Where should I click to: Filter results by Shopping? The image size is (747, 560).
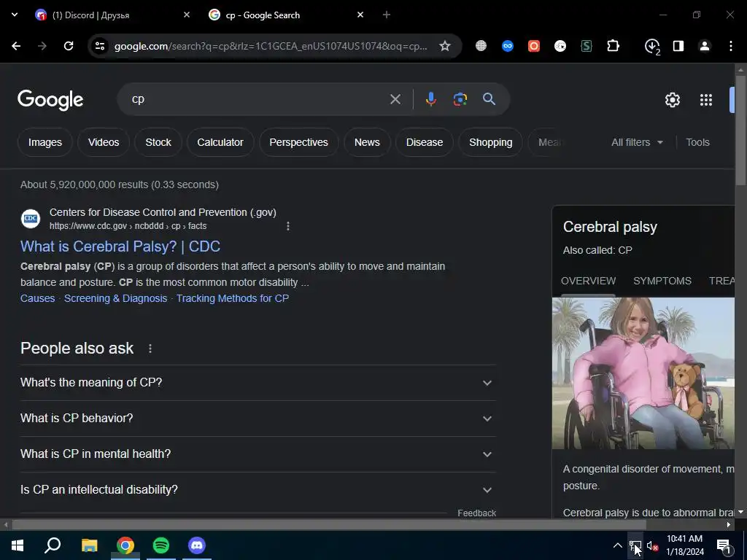pos(491,142)
